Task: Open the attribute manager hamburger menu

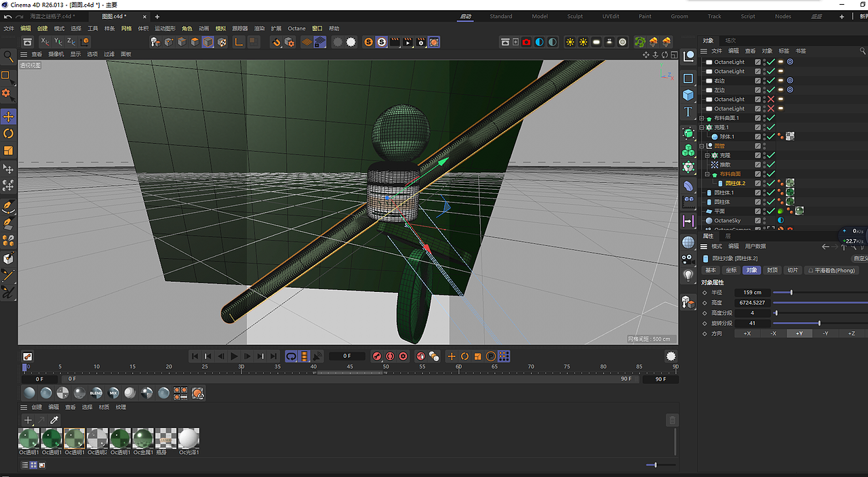Action: point(704,246)
